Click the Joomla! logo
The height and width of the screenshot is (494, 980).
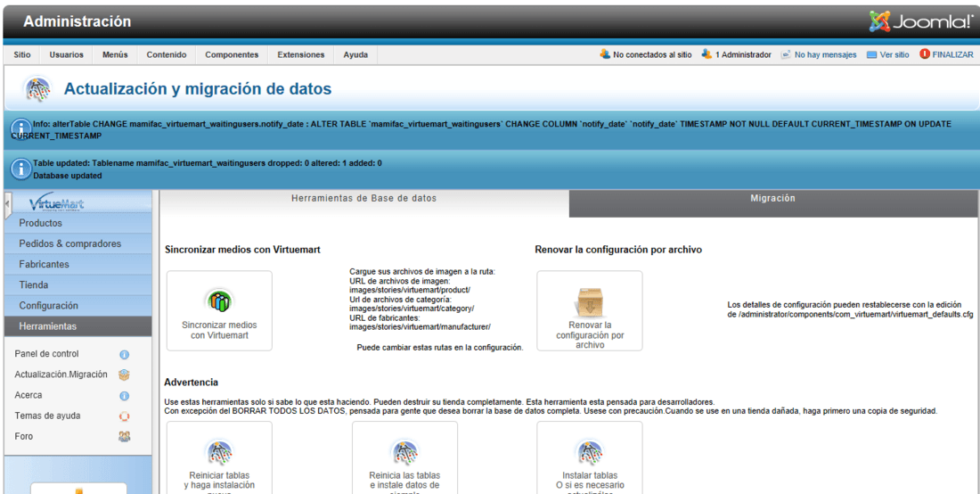click(x=920, y=21)
